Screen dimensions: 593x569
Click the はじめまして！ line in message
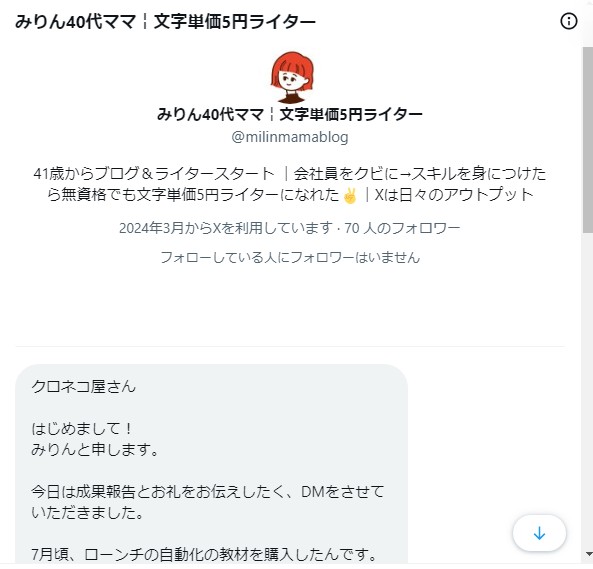pos(82,429)
